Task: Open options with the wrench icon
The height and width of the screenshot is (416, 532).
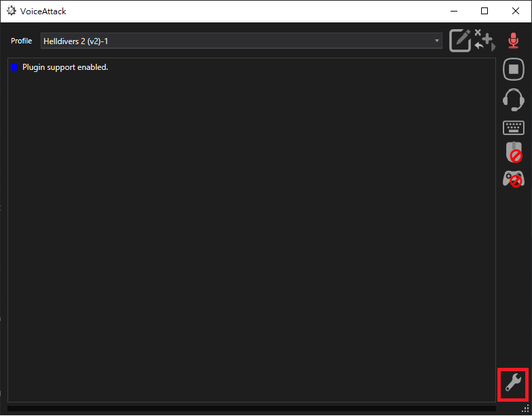Action: 513,384
